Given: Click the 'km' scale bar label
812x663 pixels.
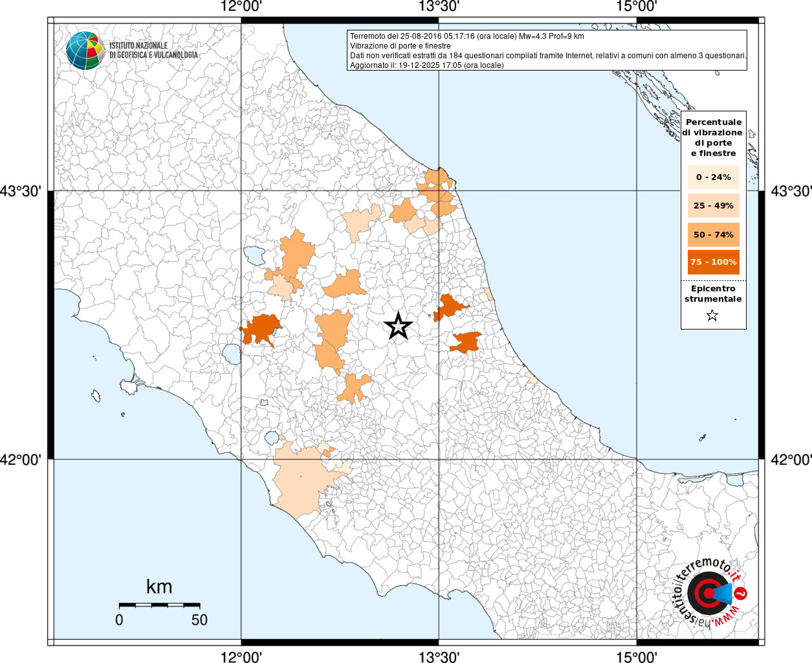Looking at the screenshot, I should [159, 587].
